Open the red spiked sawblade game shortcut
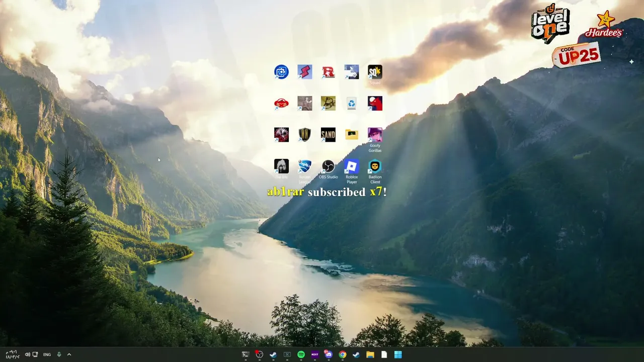Viewport: 644px width, 362px height. coord(281,135)
